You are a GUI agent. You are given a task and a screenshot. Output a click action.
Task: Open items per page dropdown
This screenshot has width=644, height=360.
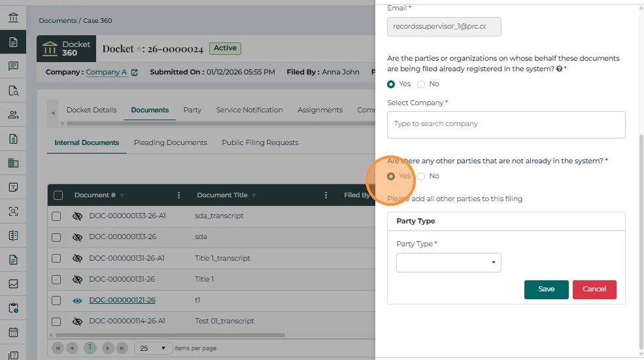tap(154, 348)
